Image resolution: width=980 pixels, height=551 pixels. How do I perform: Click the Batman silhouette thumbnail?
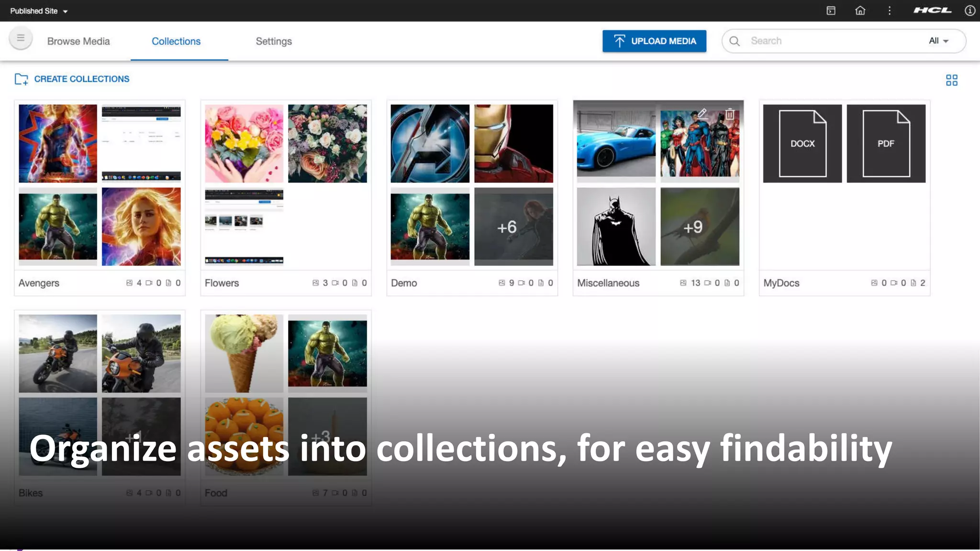616,227
